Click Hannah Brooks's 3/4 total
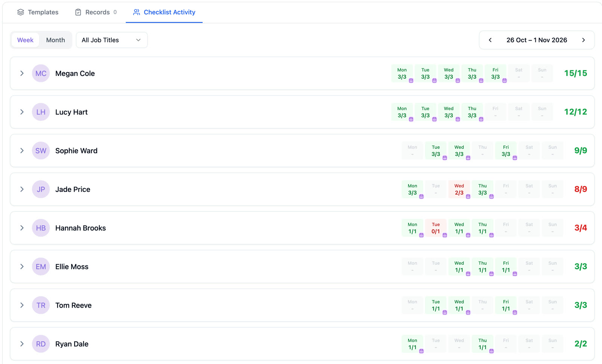The image size is (602, 364). click(581, 228)
